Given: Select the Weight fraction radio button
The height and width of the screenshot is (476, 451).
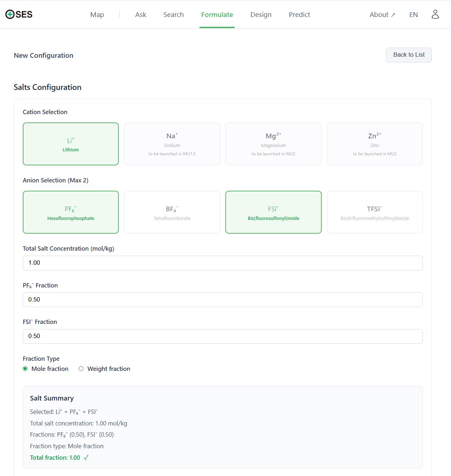Looking at the screenshot, I should coord(81,369).
